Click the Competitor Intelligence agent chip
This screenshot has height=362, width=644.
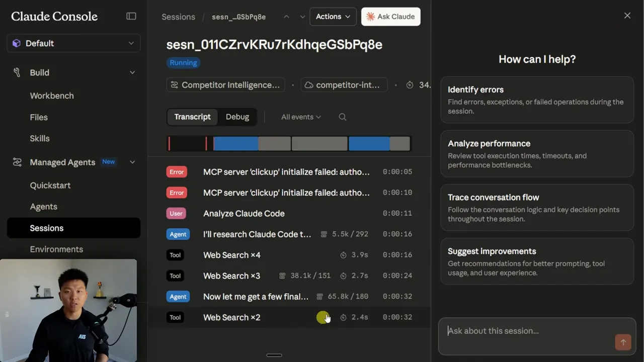pos(225,85)
